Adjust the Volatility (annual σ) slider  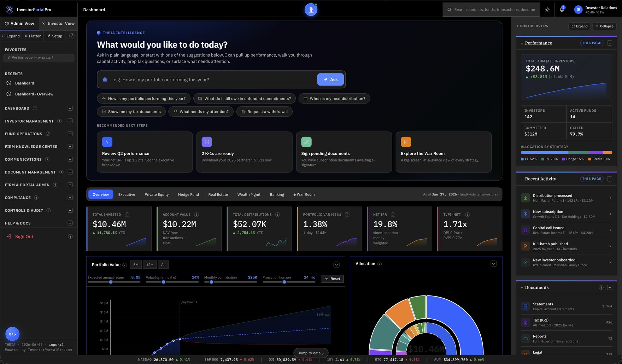click(x=172, y=282)
